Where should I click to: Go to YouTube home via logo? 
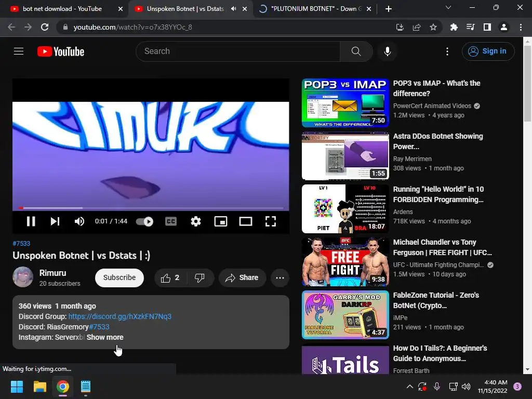[61, 51]
